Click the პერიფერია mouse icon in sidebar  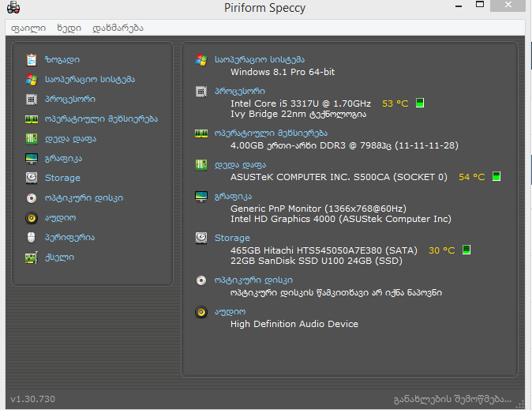32,238
